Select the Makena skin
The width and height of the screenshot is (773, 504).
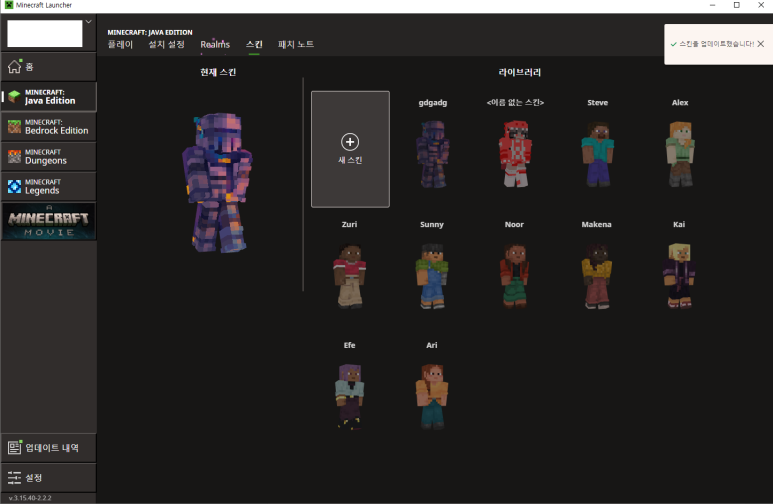(597, 276)
